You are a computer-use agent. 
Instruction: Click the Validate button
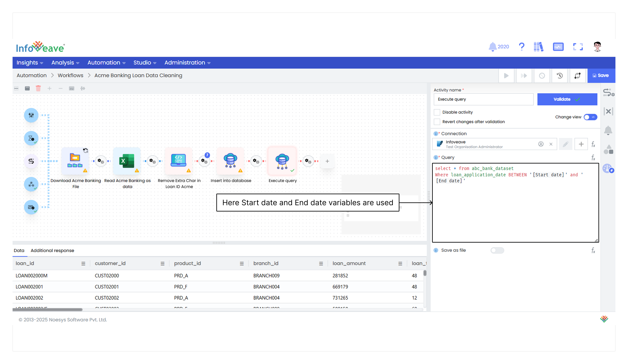click(567, 99)
